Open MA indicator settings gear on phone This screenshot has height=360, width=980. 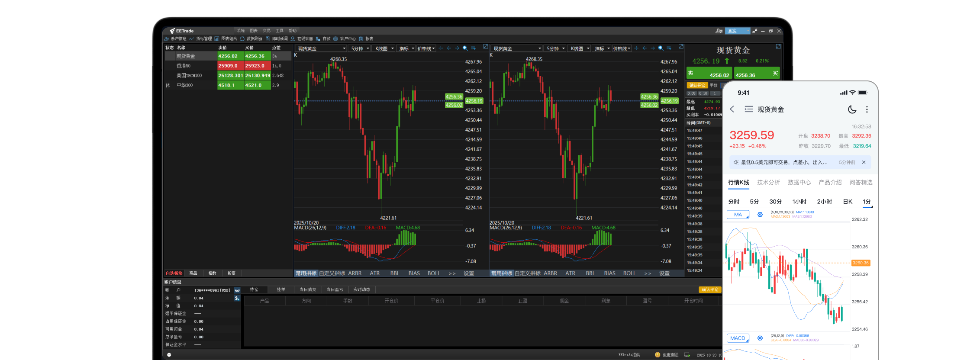[760, 215]
